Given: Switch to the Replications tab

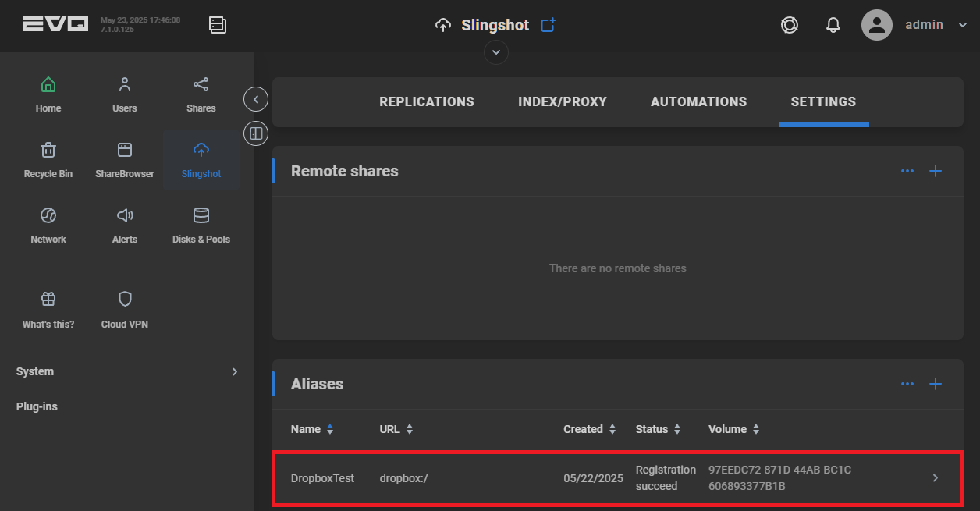Looking at the screenshot, I should click(x=427, y=101).
